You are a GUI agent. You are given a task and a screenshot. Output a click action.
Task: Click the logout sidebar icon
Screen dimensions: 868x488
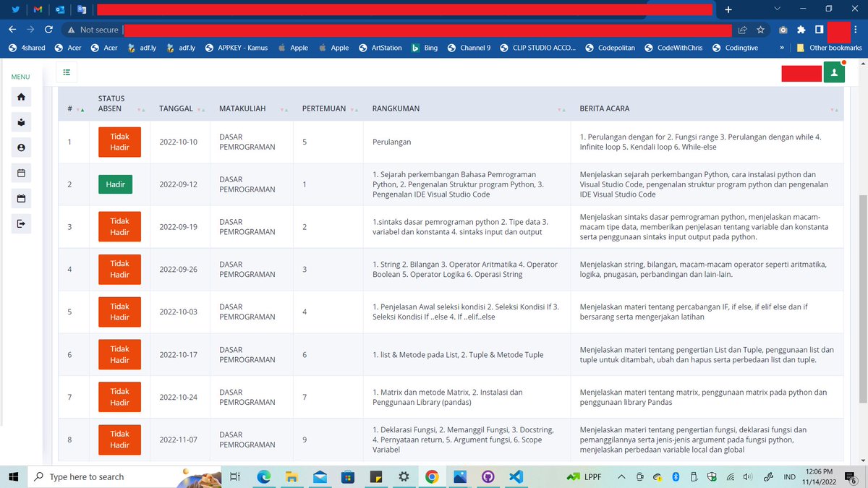coord(21,223)
